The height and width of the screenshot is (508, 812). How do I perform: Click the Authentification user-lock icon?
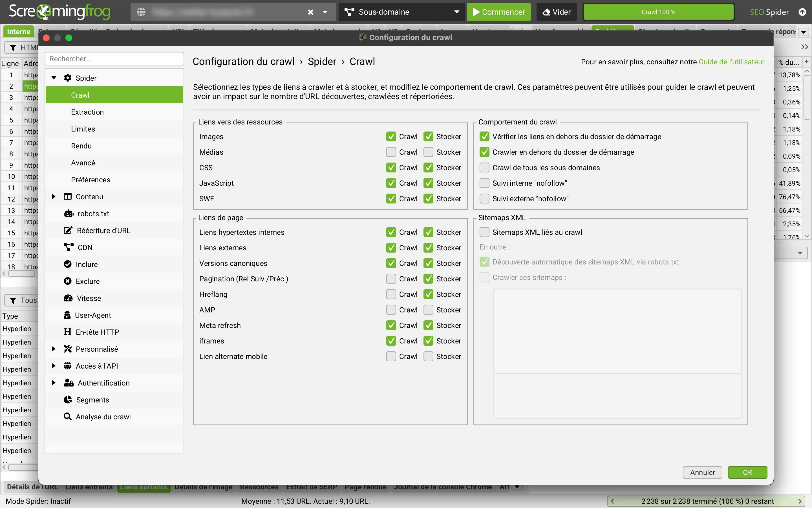(x=69, y=383)
